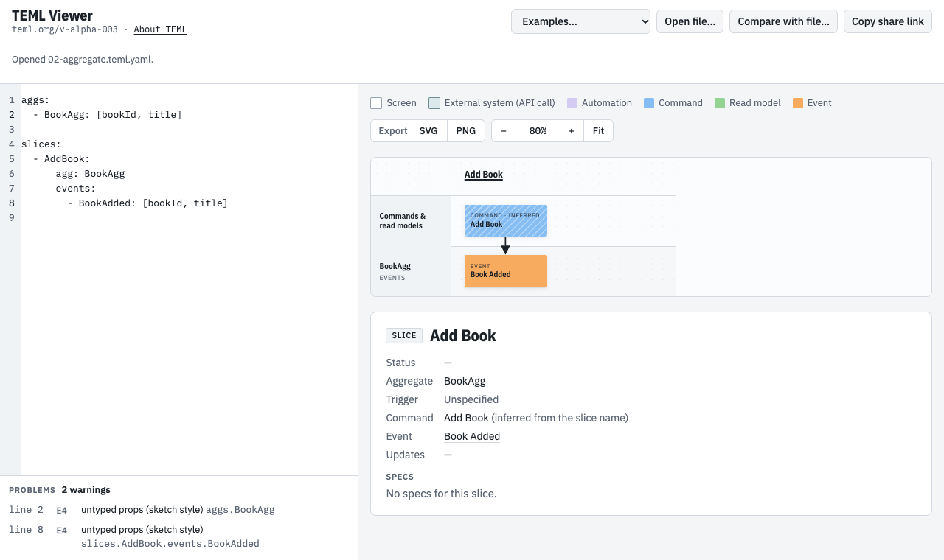Click the External system legend swatch
Image resolution: width=944 pixels, height=560 pixels.
434,103
